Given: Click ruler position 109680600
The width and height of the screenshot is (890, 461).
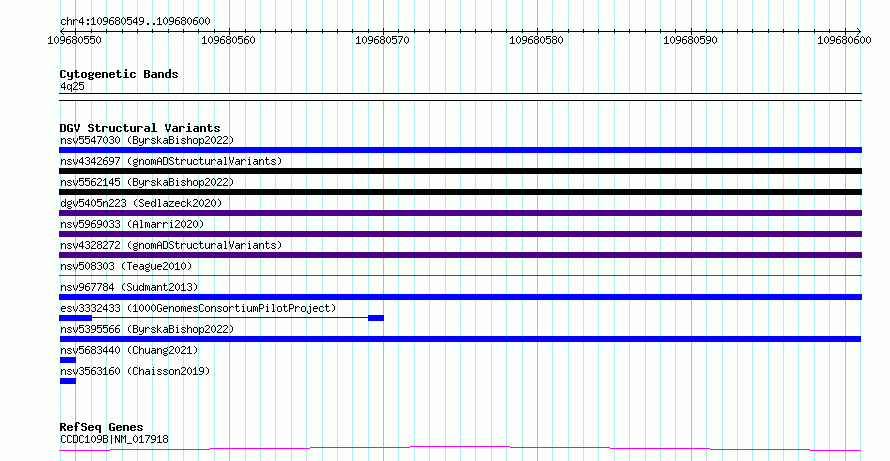Looking at the screenshot, I should click(844, 40).
